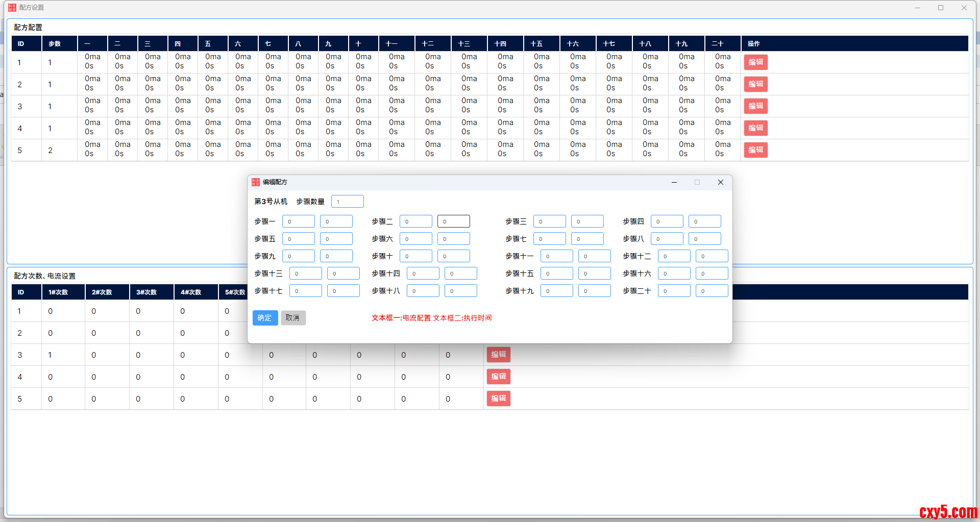Image resolution: width=980 pixels, height=522 pixels.
Task: Click the 确定 confirm button
Action: coord(265,318)
